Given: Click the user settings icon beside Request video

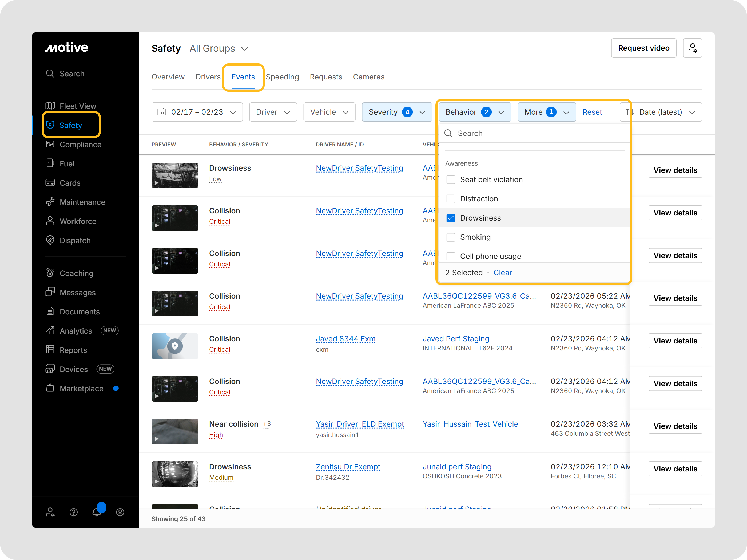Looking at the screenshot, I should tap(692, 48).
